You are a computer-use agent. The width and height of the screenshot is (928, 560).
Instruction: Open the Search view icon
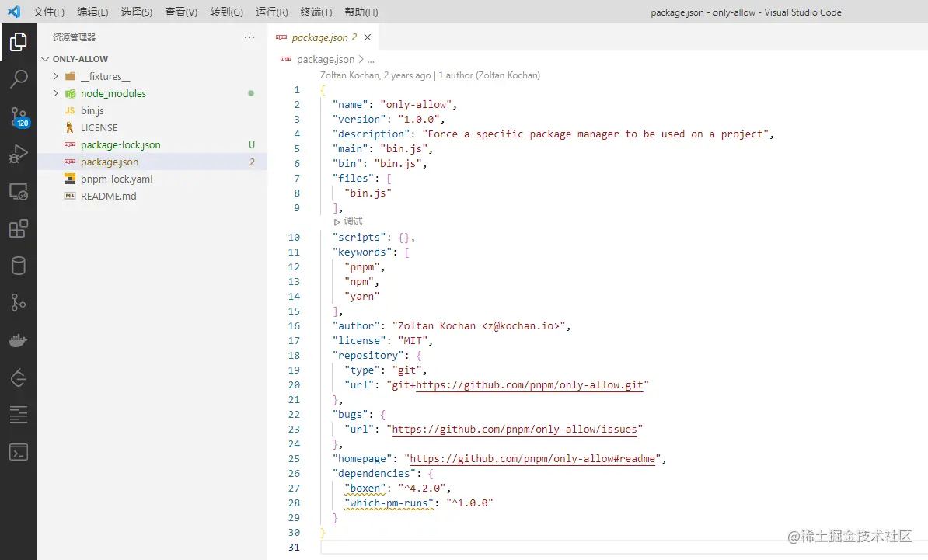pos(19,78)
